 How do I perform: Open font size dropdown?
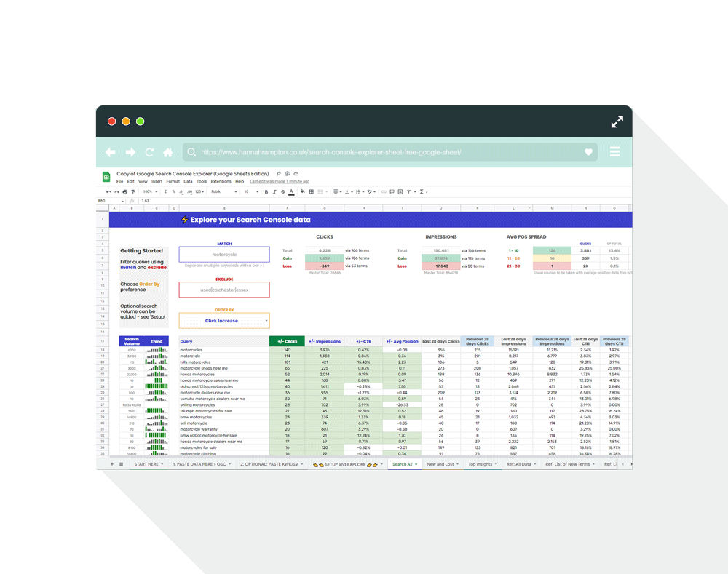tap(251, 191)
